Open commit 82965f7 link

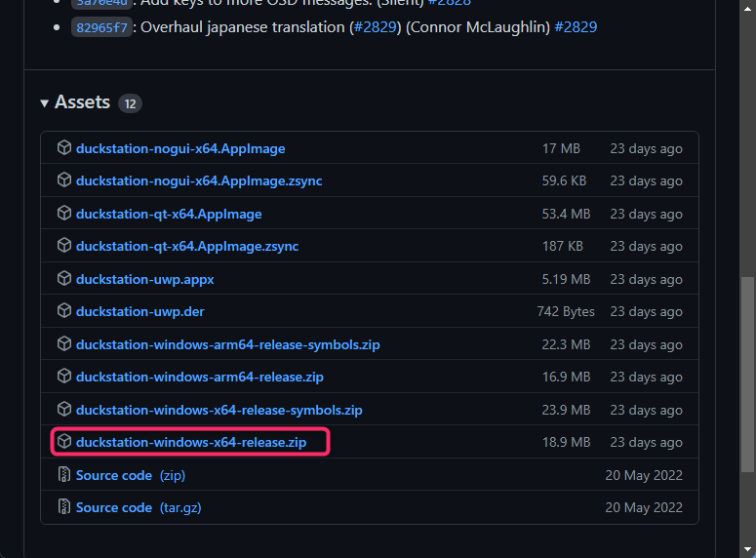[101, 27]
